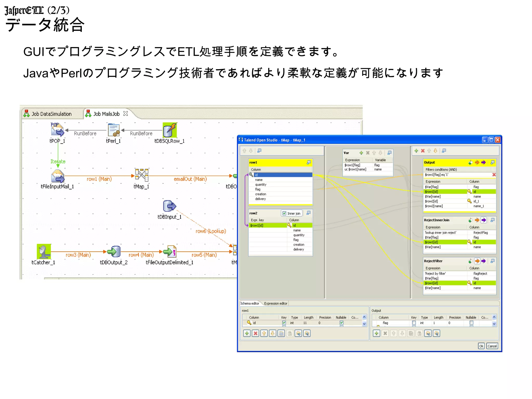Viewport: 532px width, 399px height.
Task: Toggle Key checkbox for id in row1 schema
Action: (x=284, y=323)
